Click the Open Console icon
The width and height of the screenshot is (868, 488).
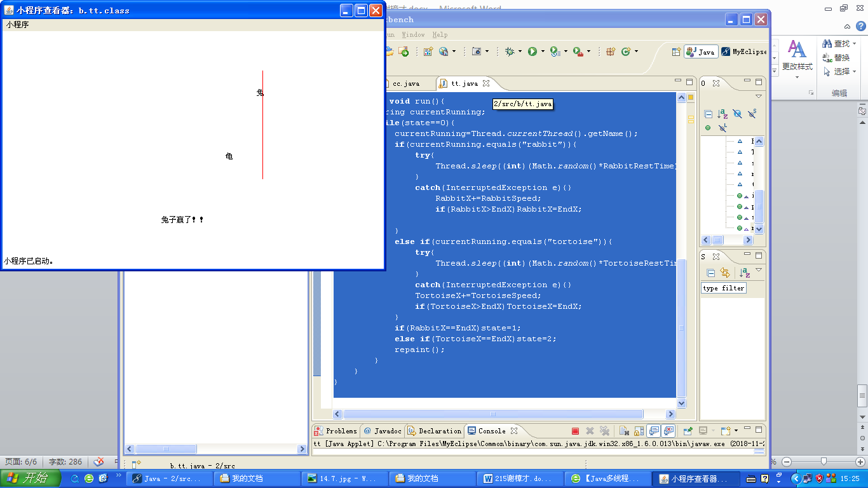coord(726,431)
